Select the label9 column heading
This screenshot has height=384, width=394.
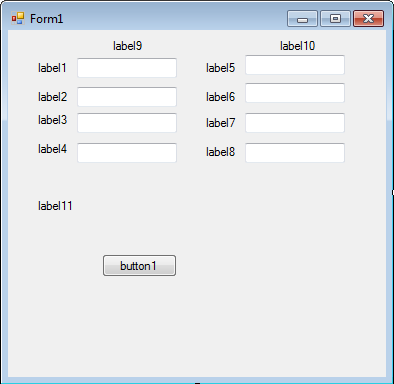(x=128, y=46)
